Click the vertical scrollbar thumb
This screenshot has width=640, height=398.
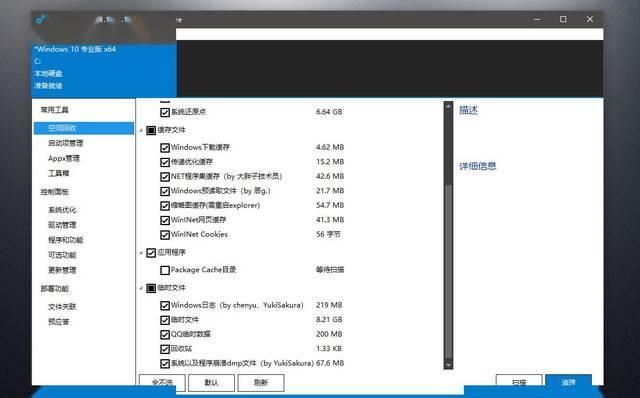(448, 271)
